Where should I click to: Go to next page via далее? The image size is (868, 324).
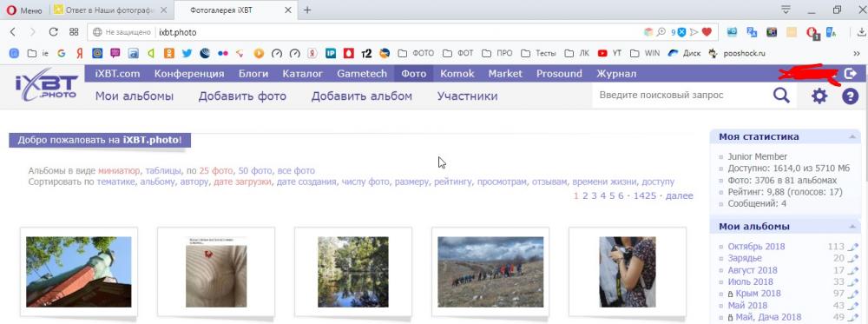[x=680, y=195]
